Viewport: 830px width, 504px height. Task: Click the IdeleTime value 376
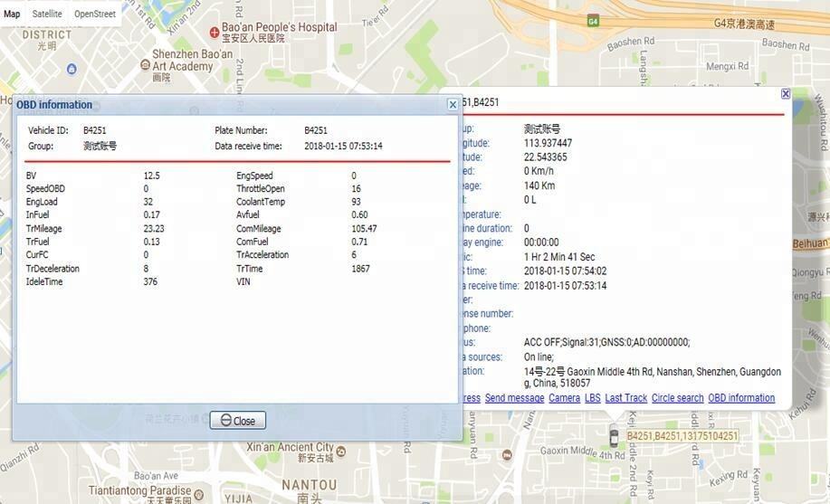pyautogui.click(x=150, y=281)
